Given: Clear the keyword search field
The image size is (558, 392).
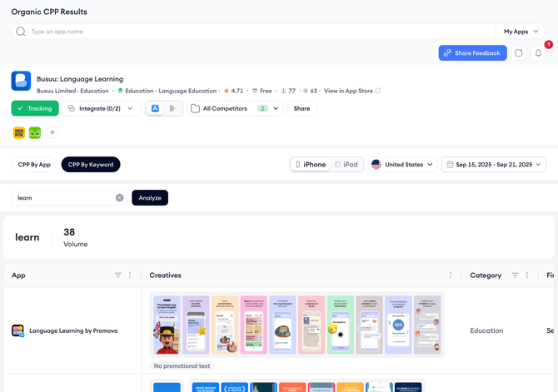Looking at the screenshot, I should click(119, 198).
